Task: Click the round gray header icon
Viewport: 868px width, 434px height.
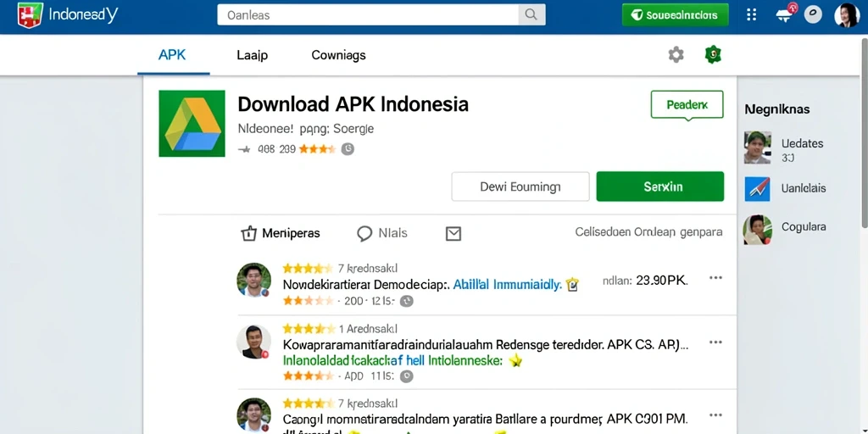Action: point(813,14)
